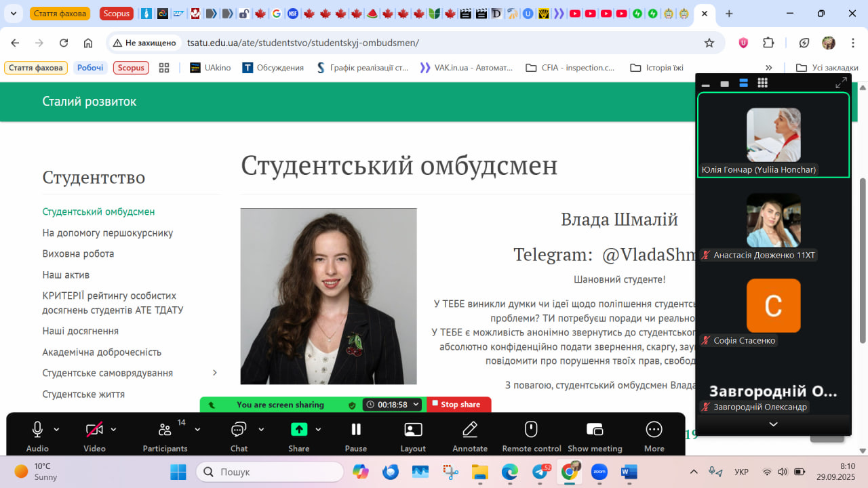
Task: Open the Сталий розвиток menu item
Action: click(90, 102)
